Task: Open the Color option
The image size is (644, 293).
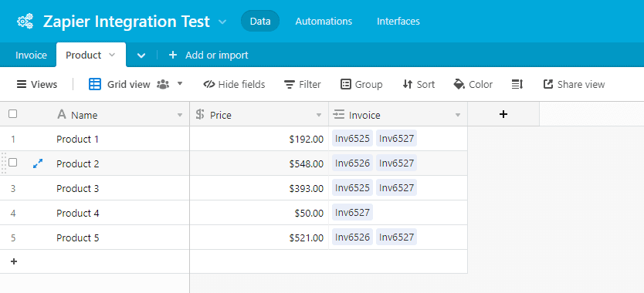Action: (473, 85)
